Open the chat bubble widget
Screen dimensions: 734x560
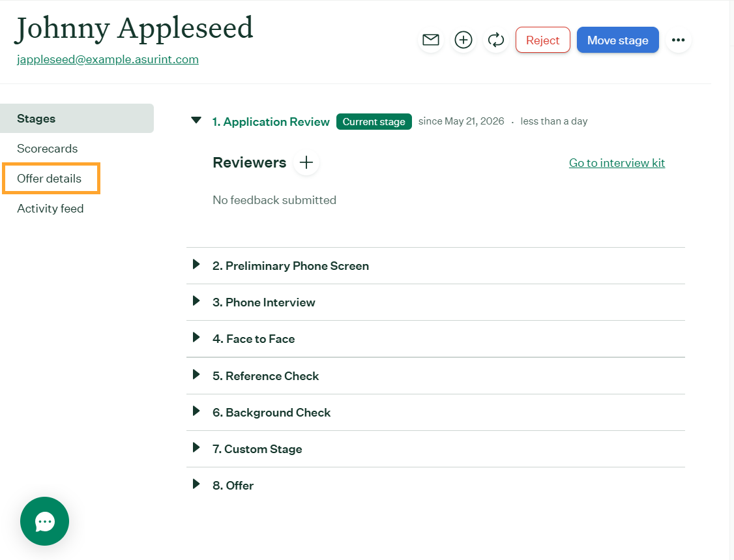coord(44,521)
